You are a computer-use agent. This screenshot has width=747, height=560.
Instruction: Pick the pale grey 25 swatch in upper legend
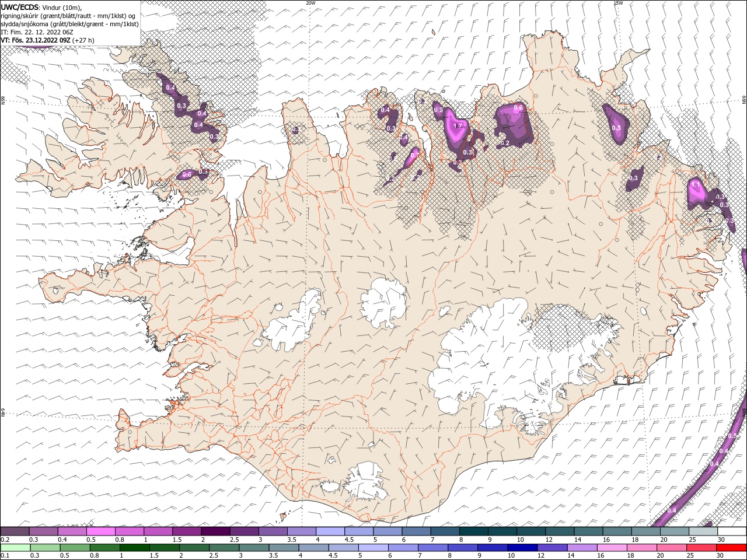(x=703, y=531)
